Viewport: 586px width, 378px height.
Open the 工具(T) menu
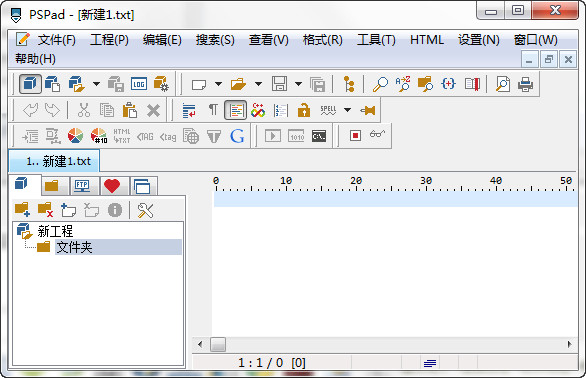click(376, 40)
